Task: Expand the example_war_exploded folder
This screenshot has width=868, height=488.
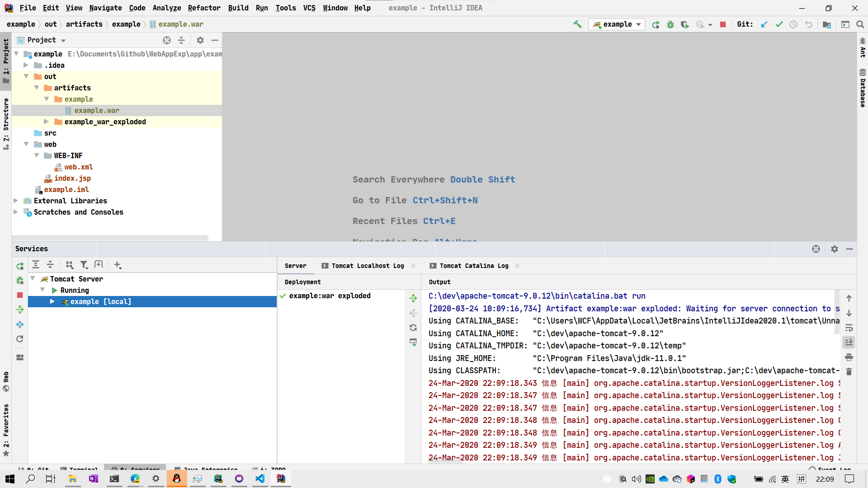Action: click(46, 122)
